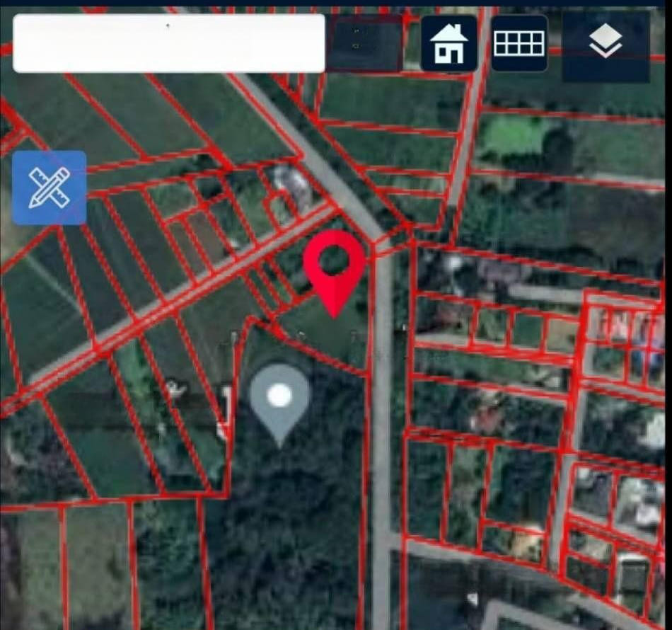This screenshot has width=672, height=630.
Task: Open the home building icon button
Action: [448, 43]
